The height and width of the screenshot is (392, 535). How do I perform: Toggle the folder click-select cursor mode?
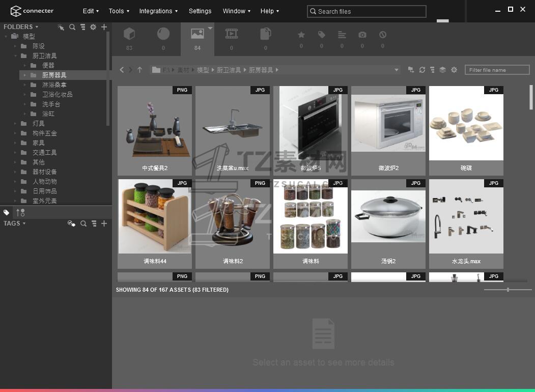(61, 27)
